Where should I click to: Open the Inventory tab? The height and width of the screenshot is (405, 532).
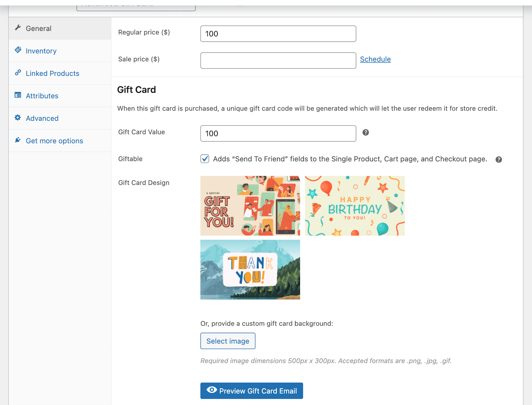tap(41, 51)
